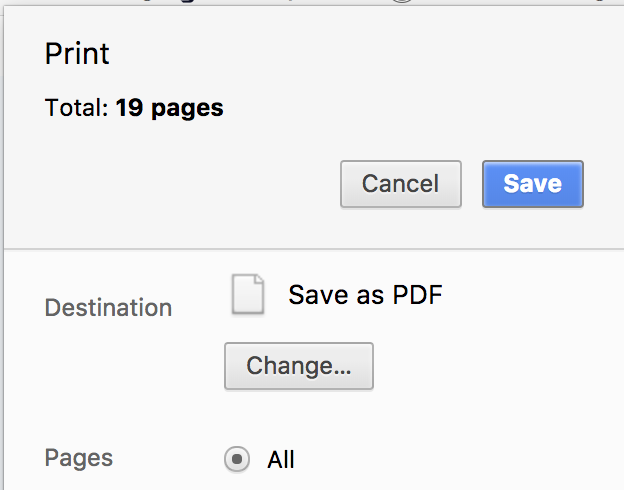Click the 'All' radio label text
The image size is (624, 490).
281,460
